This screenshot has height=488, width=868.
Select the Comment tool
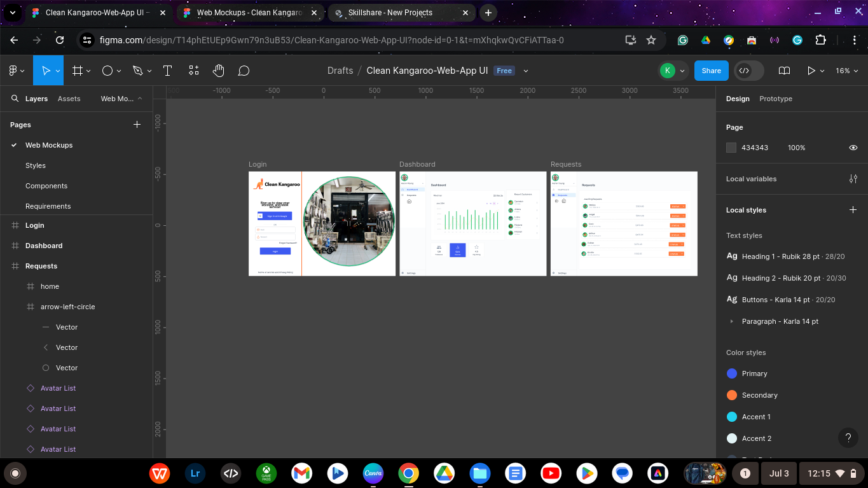point(244,71)
